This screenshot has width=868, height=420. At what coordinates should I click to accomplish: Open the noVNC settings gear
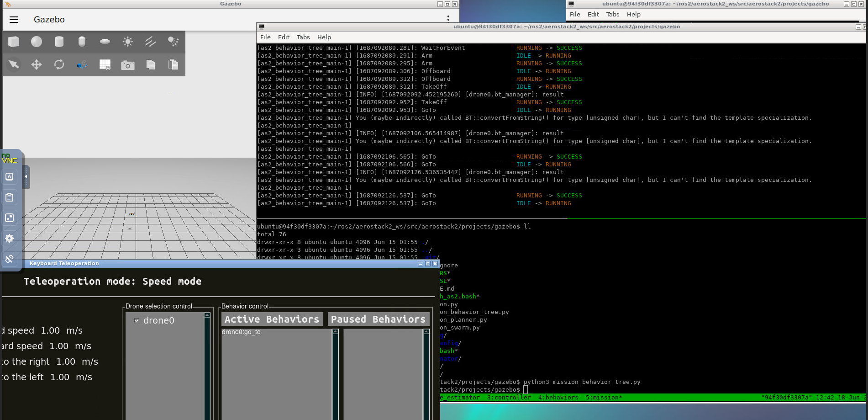pos(9,238)
